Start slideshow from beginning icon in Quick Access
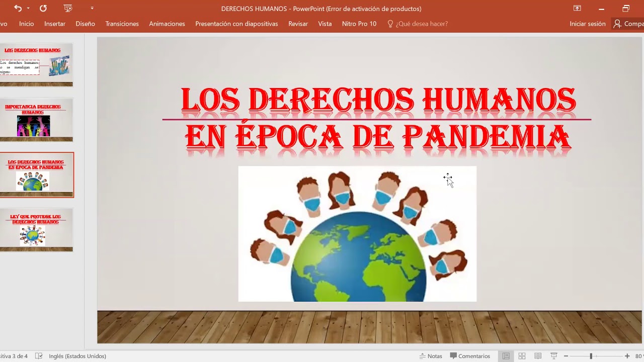Image resolution: width=644 pixels, height=362 pixels. click(68, 8)
